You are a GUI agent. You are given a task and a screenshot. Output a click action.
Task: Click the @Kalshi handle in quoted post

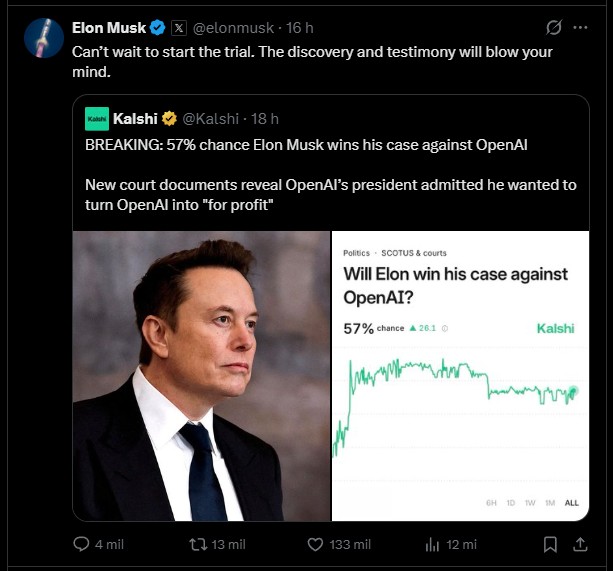[212, 119]
